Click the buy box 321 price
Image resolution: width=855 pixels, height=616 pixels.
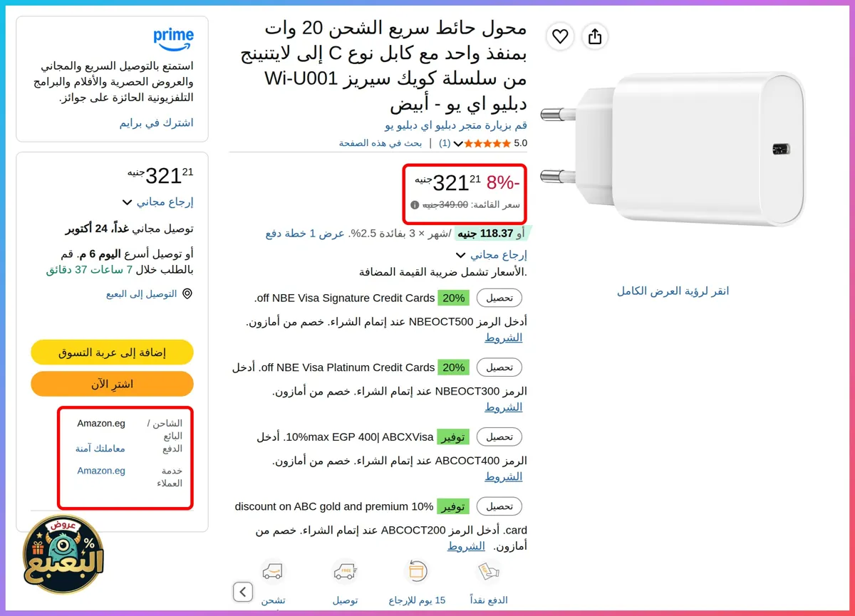coord(160,175)
